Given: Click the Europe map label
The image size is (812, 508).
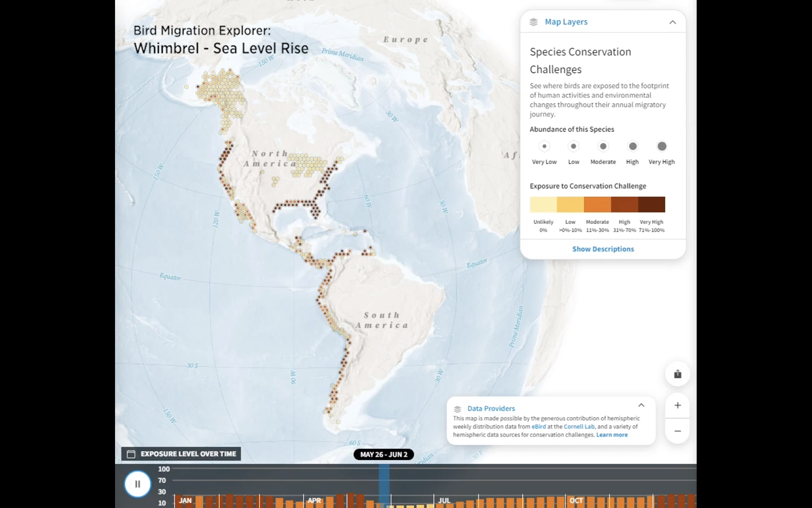Looking at the screenshot, I should (406, 40).
